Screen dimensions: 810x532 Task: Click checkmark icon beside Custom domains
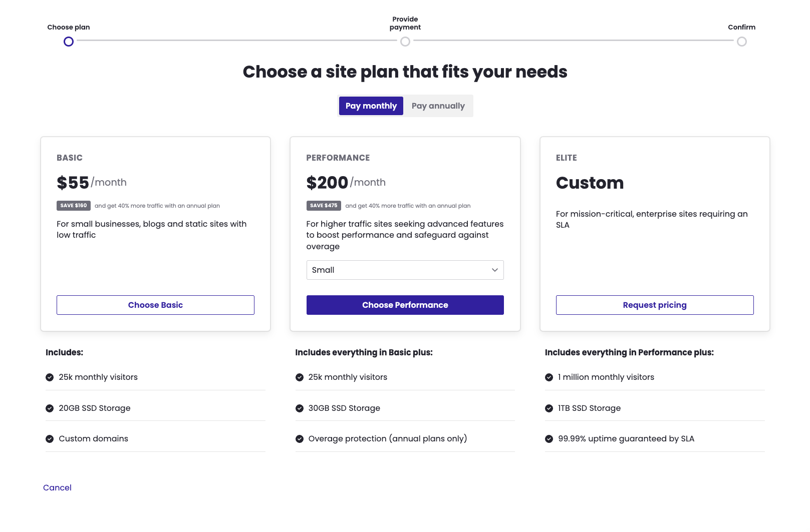point(50,439)
